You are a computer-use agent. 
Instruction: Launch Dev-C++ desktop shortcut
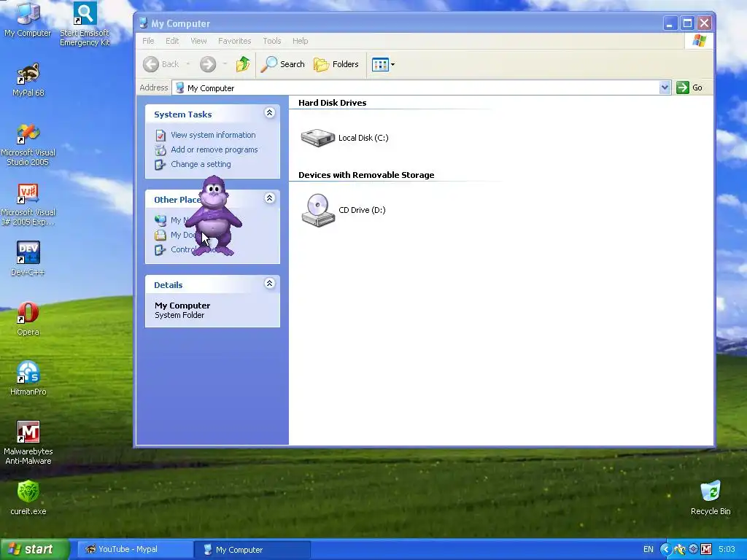coord(28,259)
